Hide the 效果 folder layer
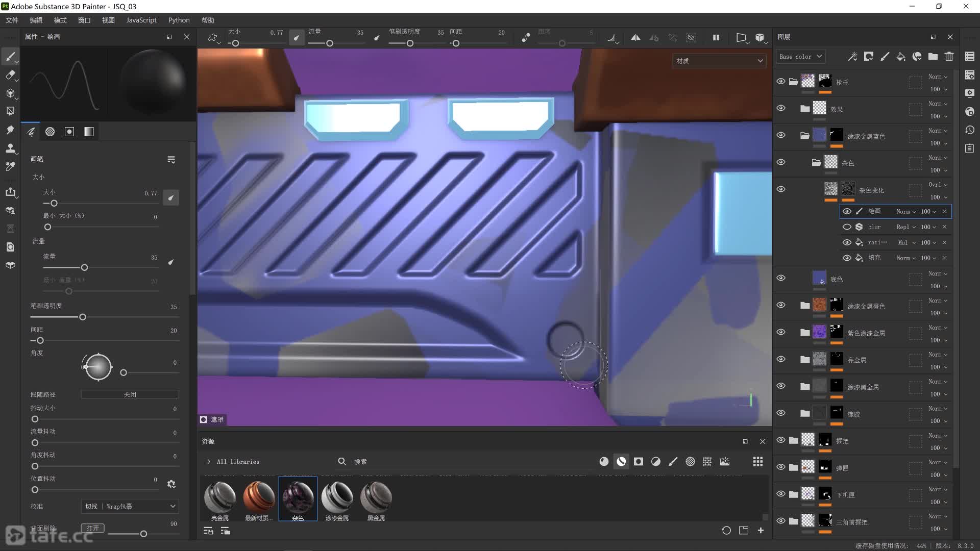 [x=781, y=108]
